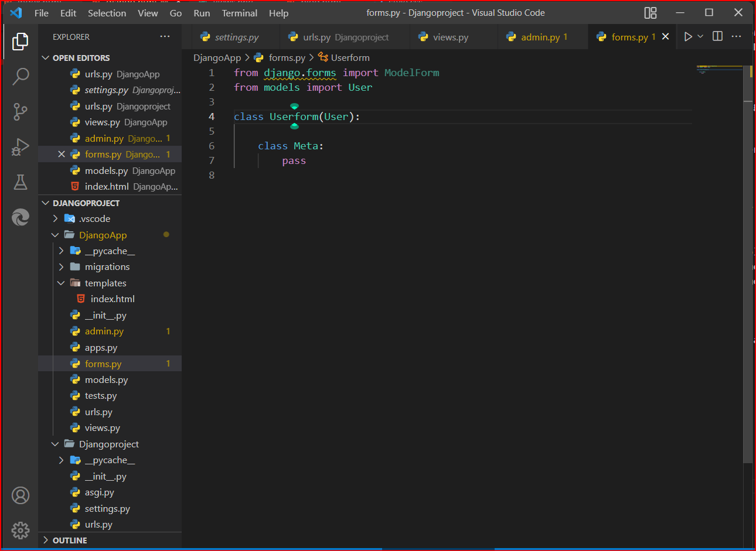Open settings.py in Djangoproject folder
Screen dimensions: 756x551
tap(110, 509)
